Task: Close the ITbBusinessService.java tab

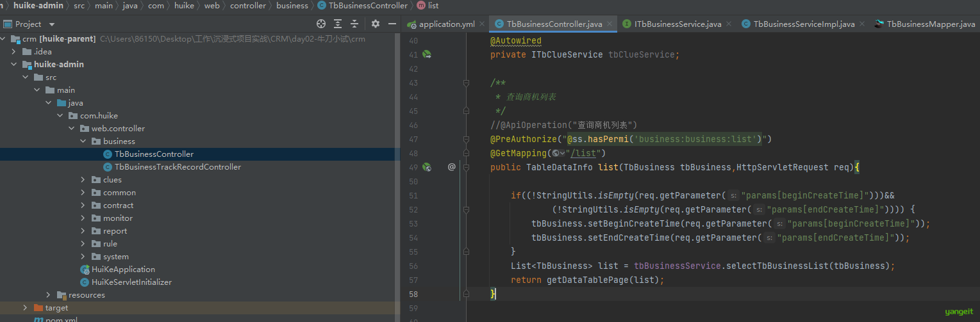Action: (x=729, y=24)
